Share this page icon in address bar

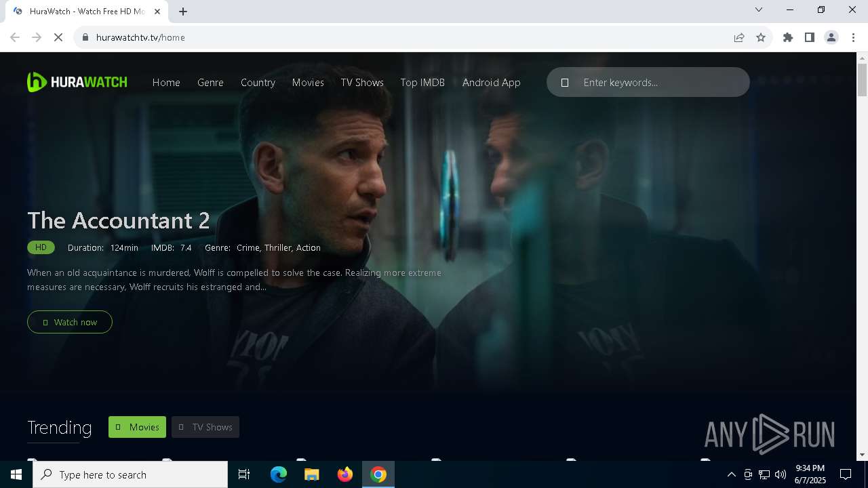pos(739,37)
